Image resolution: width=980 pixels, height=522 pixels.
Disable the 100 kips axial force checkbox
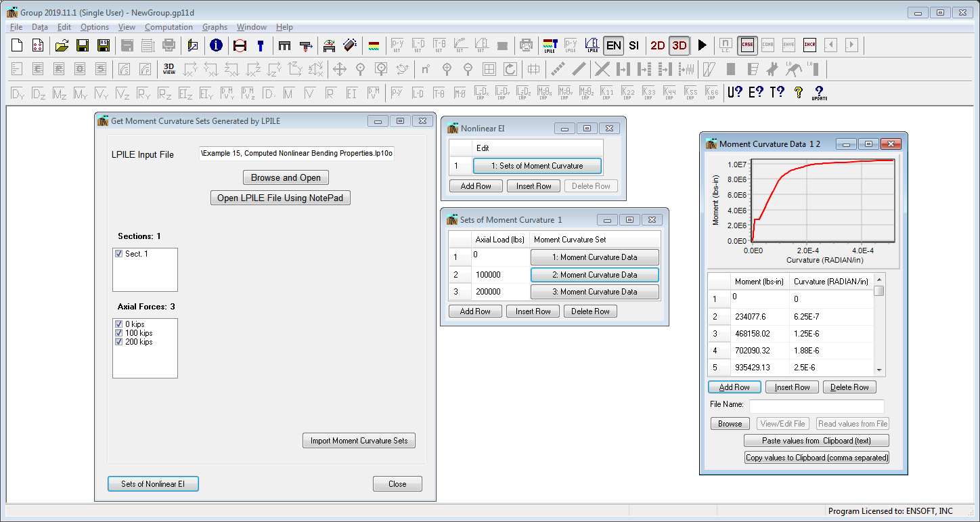(x=119, y=332)
